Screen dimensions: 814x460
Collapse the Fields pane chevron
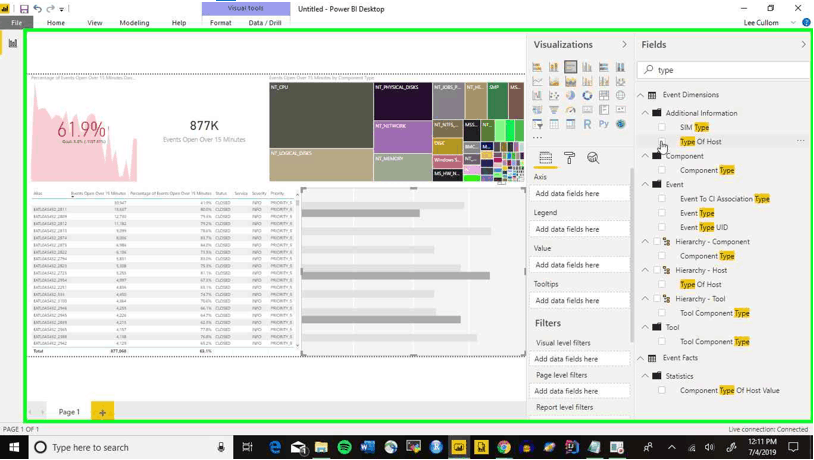point(804,45)
